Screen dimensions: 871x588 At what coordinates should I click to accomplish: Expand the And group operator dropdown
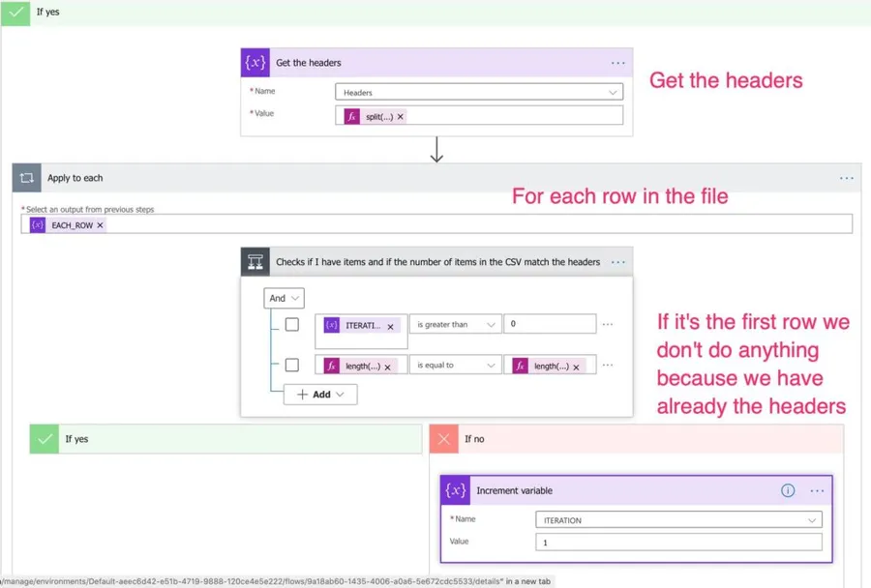point(285,298)
